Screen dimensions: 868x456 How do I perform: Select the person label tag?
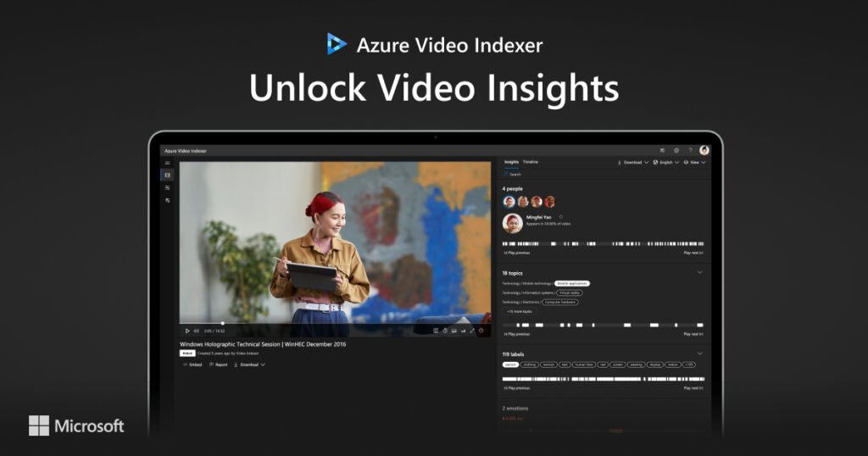click(510, 364)
